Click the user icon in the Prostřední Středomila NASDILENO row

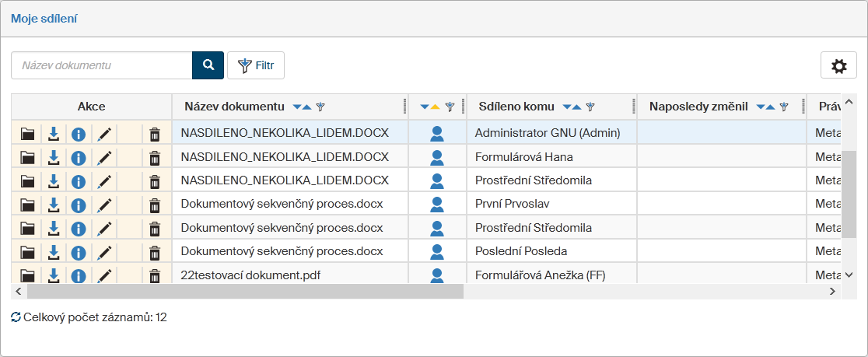(437, 181)
